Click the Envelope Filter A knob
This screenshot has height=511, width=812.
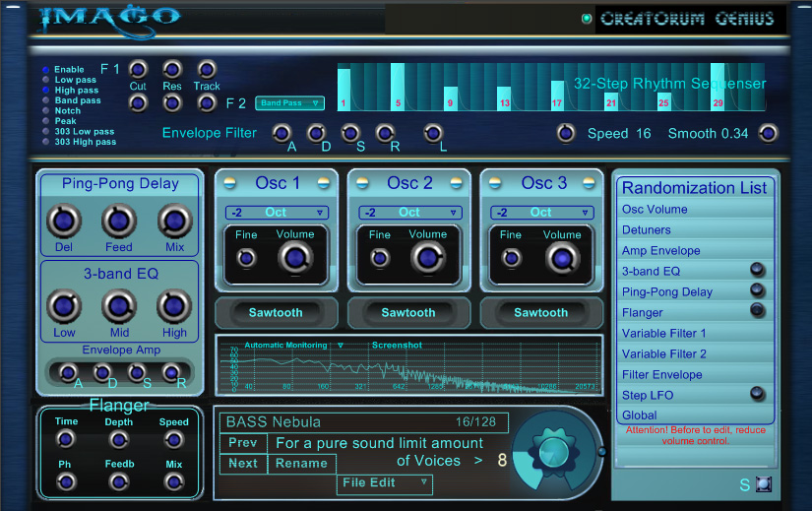(281, 134)
